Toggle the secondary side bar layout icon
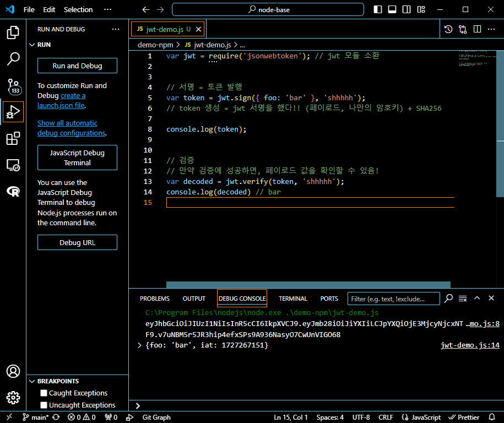Screen dimensions: 504x423 point(407,10)
